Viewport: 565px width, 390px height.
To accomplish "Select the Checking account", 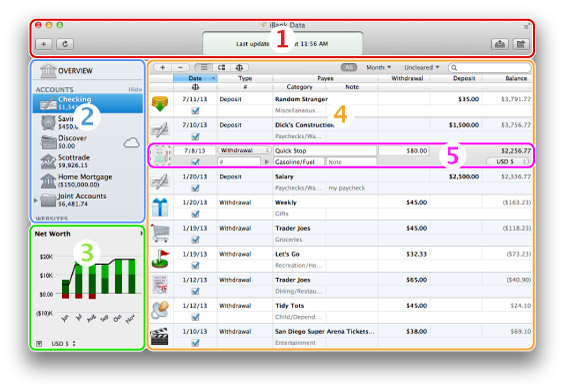I will [88, 103].
